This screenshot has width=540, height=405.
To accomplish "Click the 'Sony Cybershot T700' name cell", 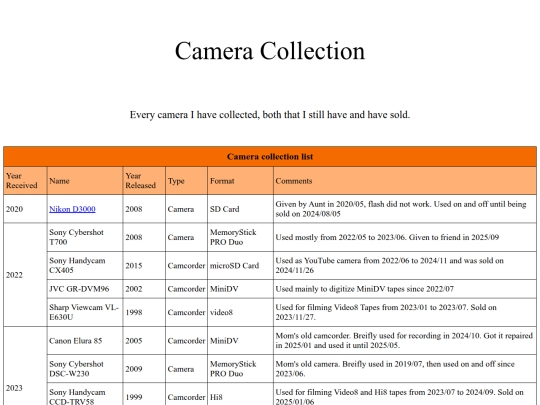I will [x=85, y=237].
